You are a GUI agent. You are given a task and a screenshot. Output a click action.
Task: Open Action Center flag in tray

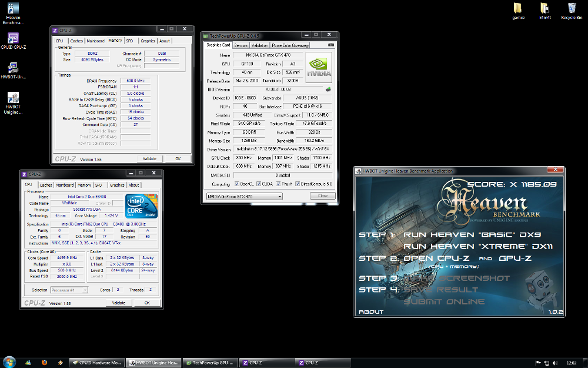tap(538, 363)
